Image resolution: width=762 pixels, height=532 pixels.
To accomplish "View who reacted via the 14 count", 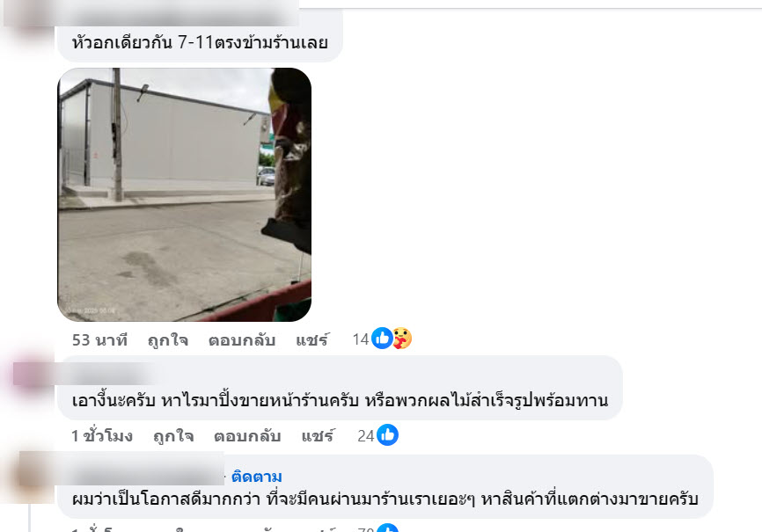I will click(x=361, y=339).
